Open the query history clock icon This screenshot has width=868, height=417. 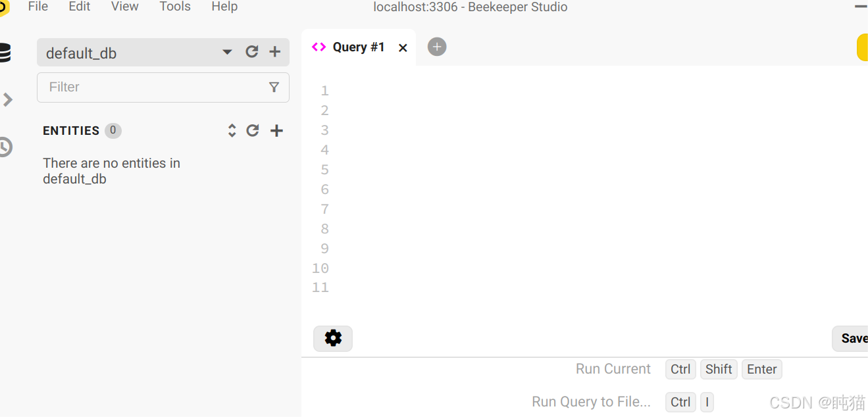[5, 147]
